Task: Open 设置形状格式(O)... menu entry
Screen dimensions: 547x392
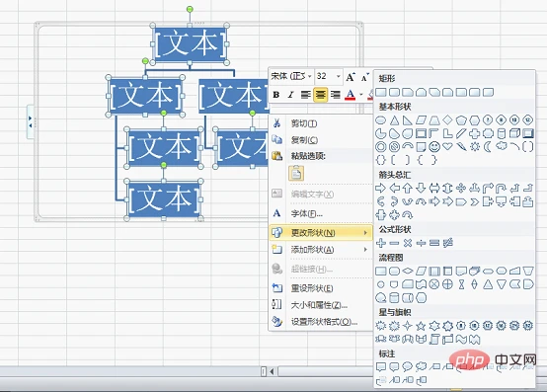Action: click(x=324, y=322)
